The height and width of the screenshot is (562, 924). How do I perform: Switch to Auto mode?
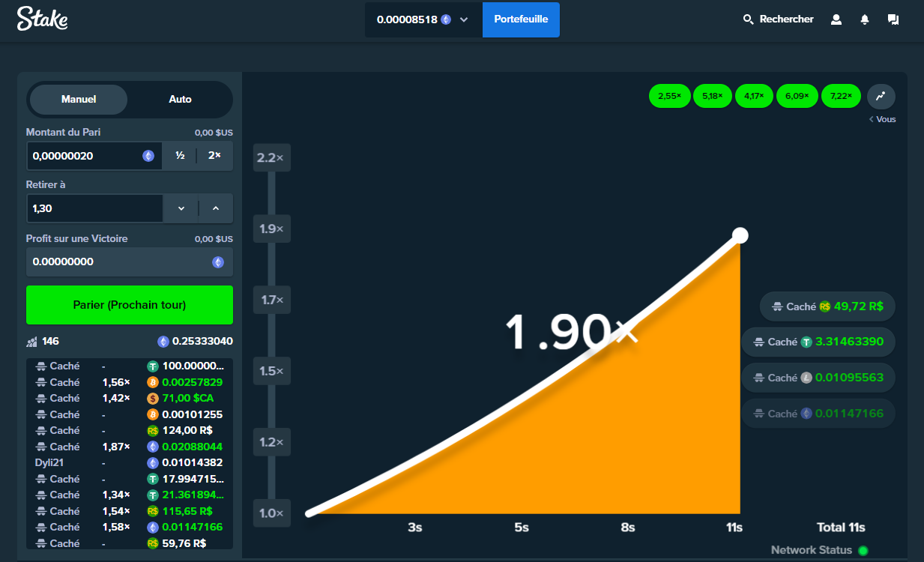(x=180, y=99)
